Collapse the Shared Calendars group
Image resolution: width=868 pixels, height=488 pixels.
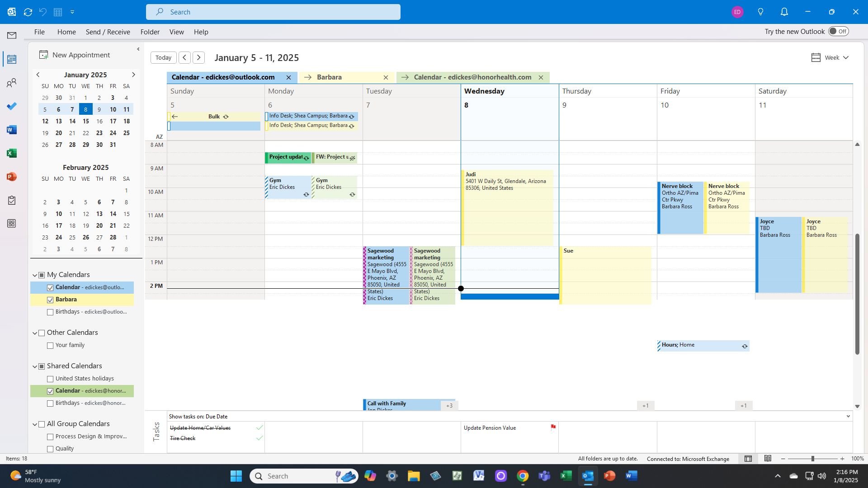35,366
